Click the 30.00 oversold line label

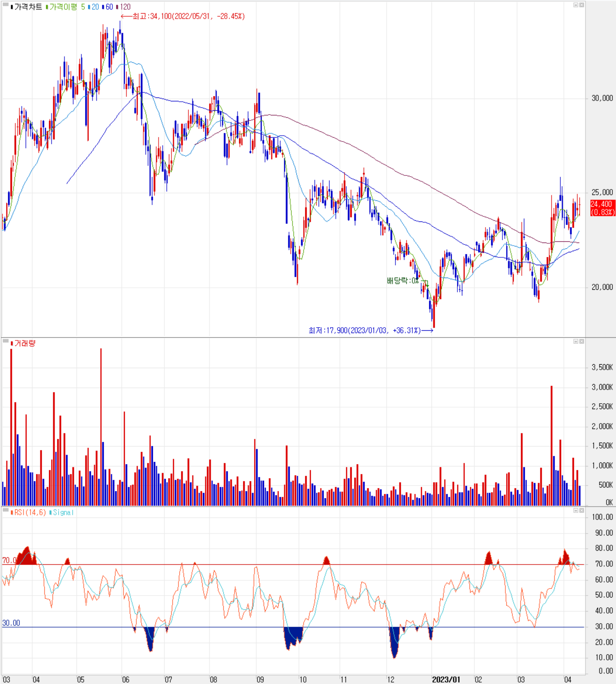(x=11, y=623)
